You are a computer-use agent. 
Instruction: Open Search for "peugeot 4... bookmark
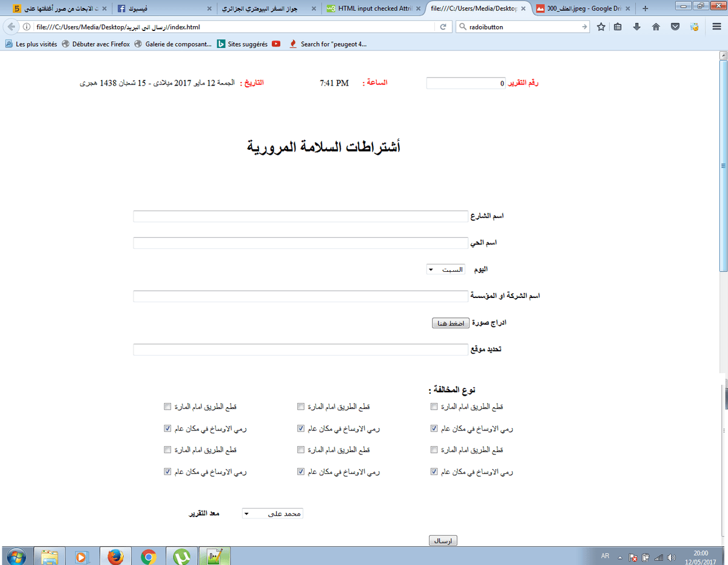[328, 44]
